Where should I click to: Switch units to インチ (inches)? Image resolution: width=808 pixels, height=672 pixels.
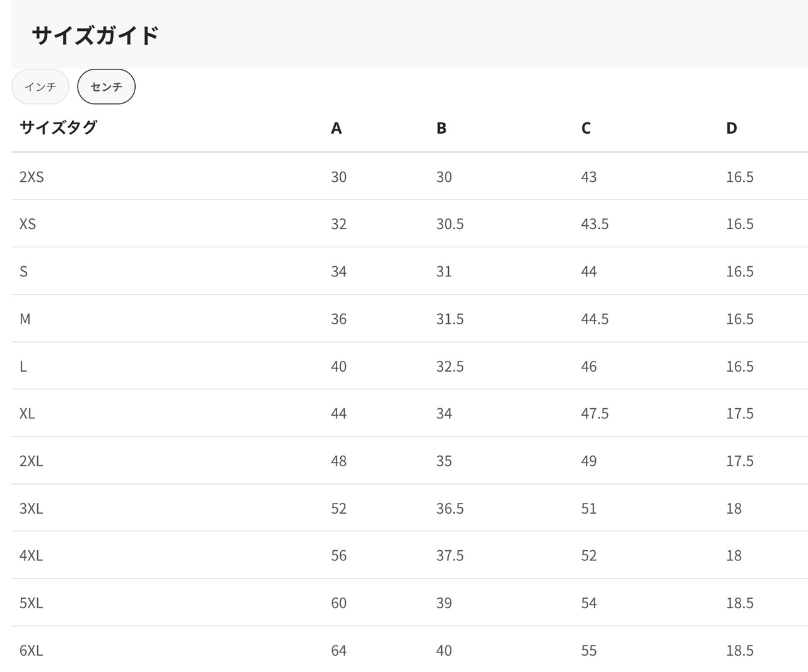(40, 87)
